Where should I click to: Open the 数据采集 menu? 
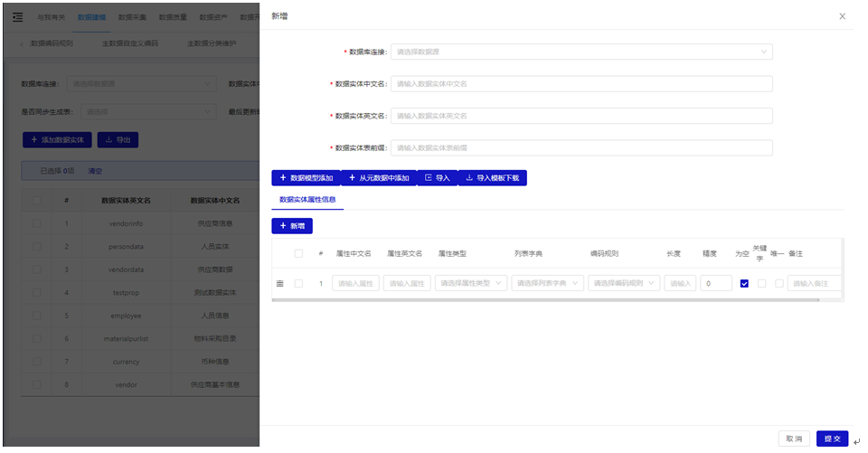click(132, 17)
